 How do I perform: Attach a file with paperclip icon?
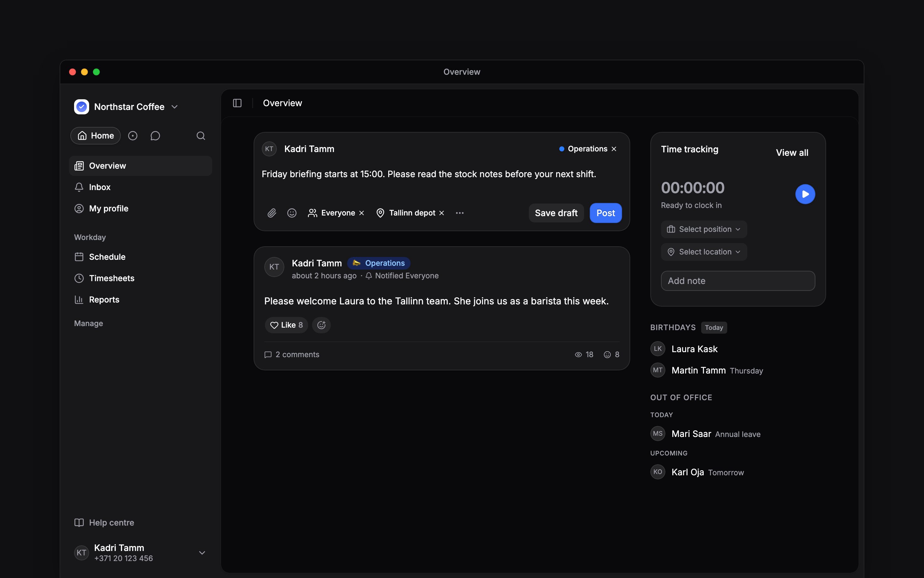click(271, 213)
